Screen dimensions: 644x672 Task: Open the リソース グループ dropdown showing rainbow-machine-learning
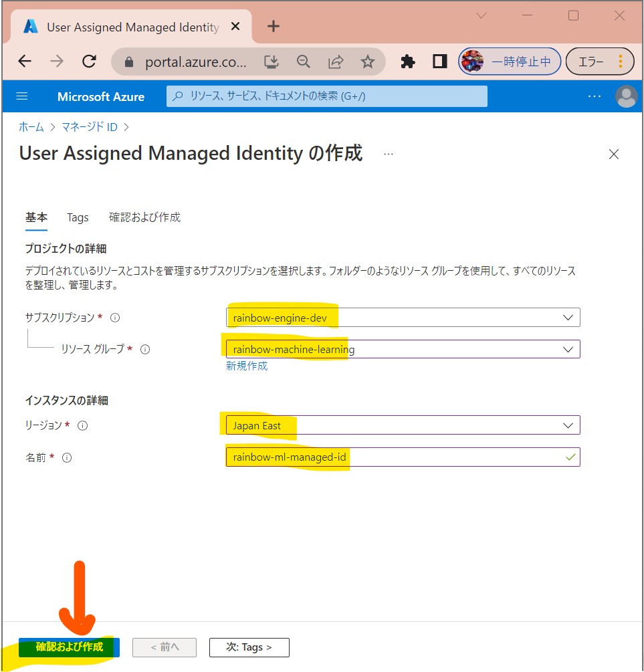click(x=403, y=349)
